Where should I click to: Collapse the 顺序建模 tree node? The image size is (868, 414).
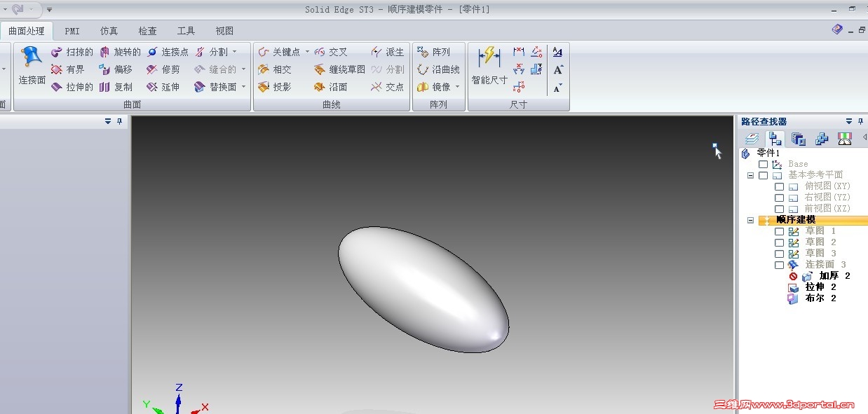point(750,220)
